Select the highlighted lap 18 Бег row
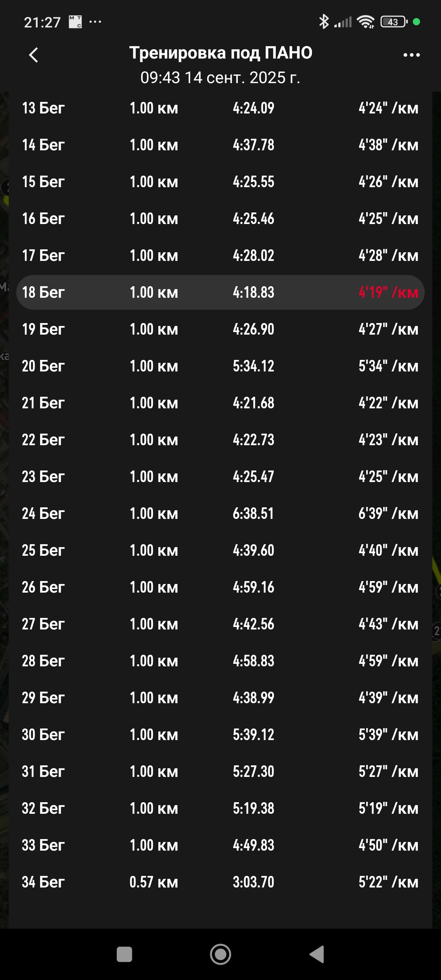Image resolution: width=441 pixels, height=980 pixels. tap(220, 292)
